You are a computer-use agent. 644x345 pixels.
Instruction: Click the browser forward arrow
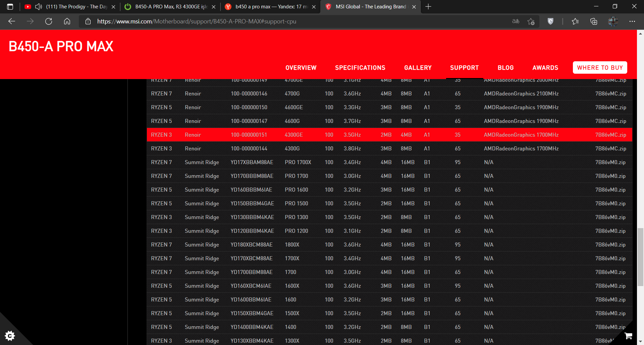coord(30,21)
